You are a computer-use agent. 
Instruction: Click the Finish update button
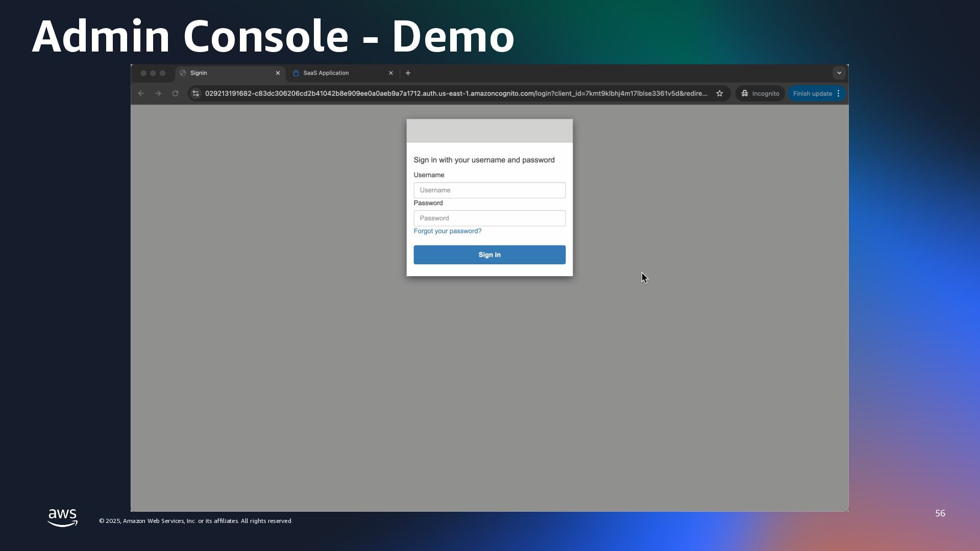pos(812,93)
